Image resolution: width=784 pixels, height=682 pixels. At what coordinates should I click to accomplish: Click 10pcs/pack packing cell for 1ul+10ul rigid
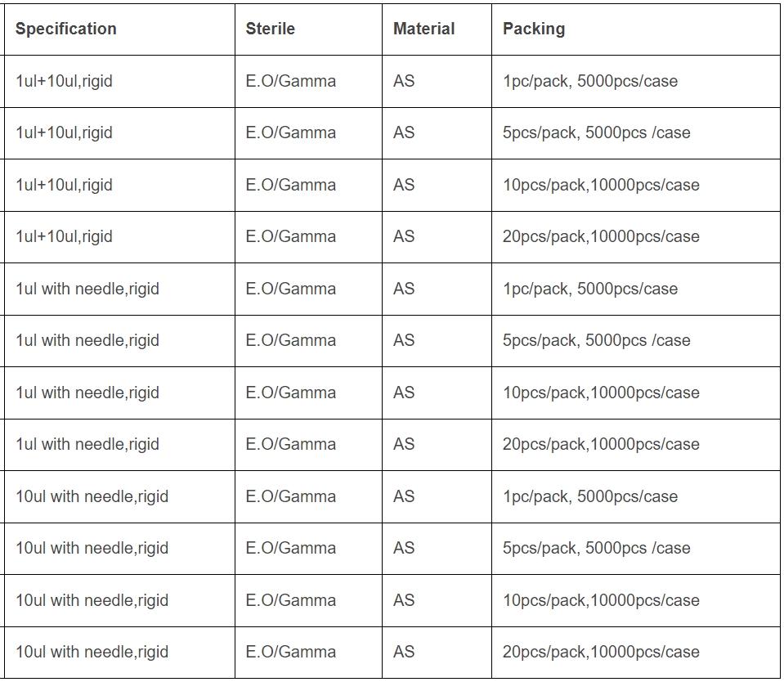coord(601,185)
